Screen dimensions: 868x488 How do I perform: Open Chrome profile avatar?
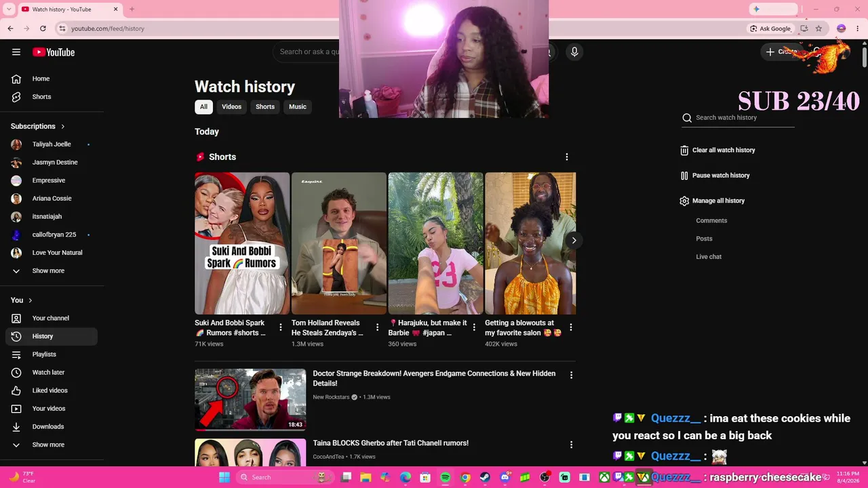point(841,28)
